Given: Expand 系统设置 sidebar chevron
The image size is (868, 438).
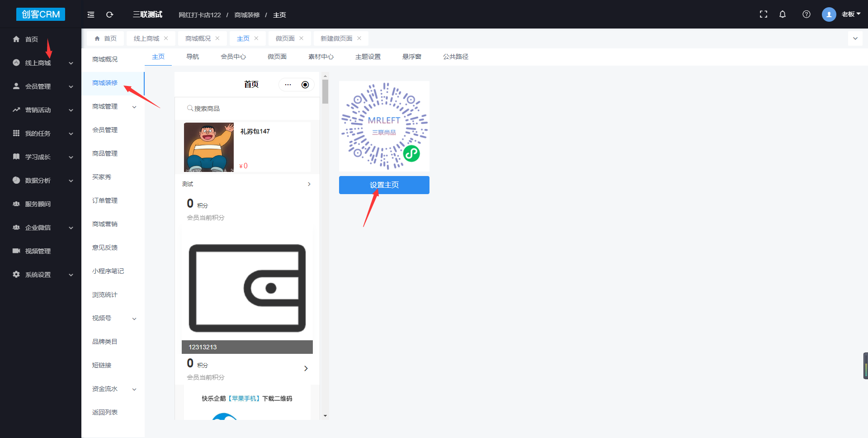Looking at the screenshot, I should (x=71, y=275).
